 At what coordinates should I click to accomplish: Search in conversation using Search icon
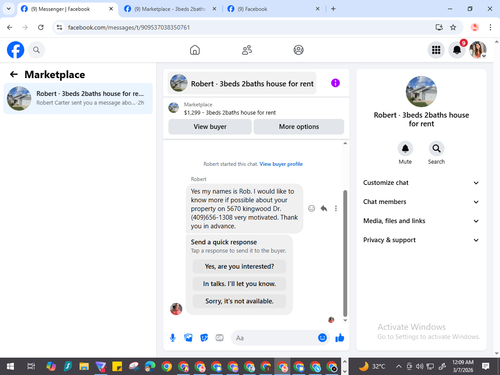coord(436,148)
